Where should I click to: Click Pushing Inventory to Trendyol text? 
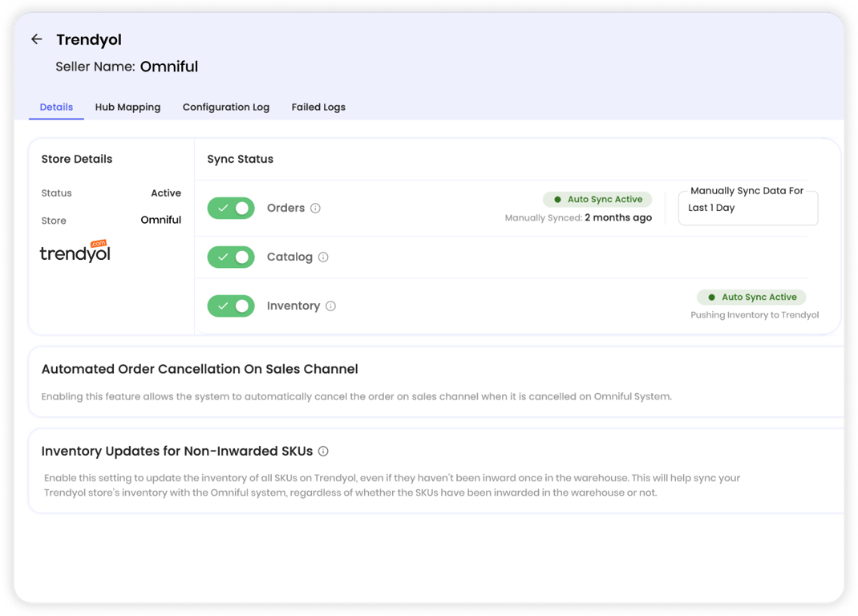pyautogui.click(x=755, y=315)
